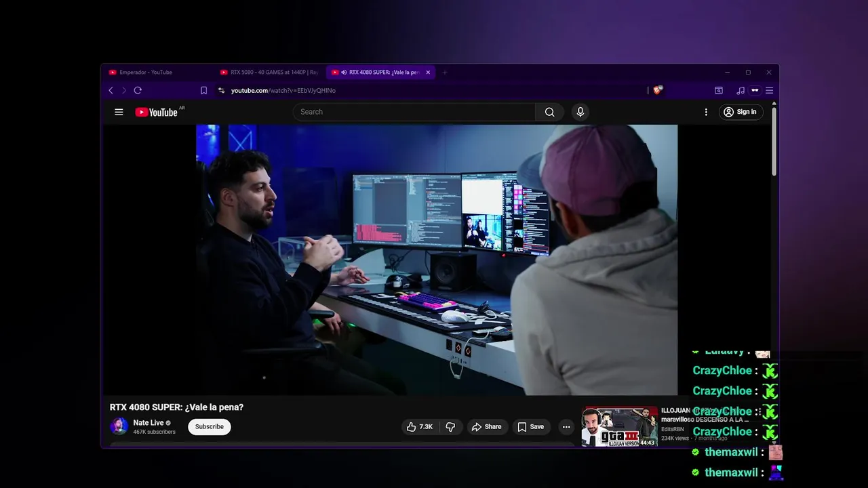Image resolution: width=868 pixels, height=488 pixels.
Task: Open the GTA III ILLOJUAN recommended thumbnail
Action: pos(620,426)
